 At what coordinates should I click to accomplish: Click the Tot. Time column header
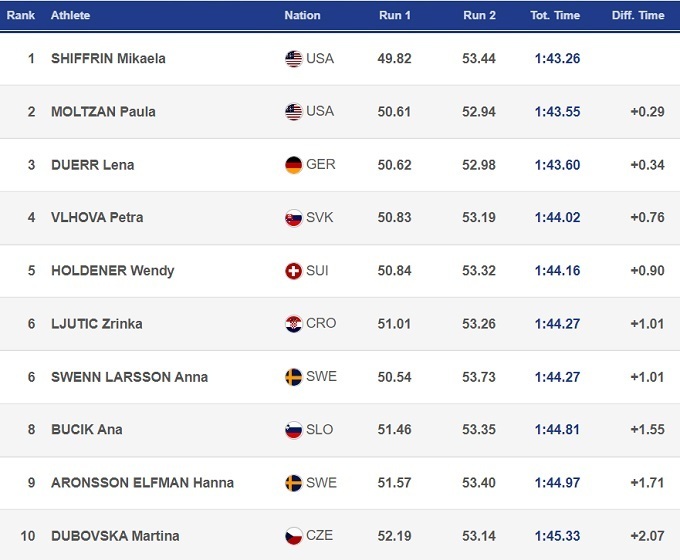(556, 15)
